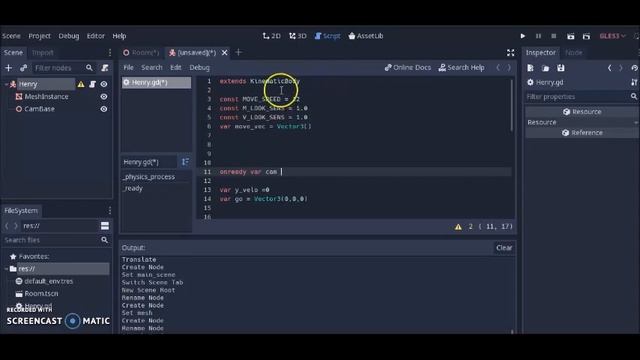Switch to the Room scene tab
Screen dimensions: 640x360
tap(142, 53)
